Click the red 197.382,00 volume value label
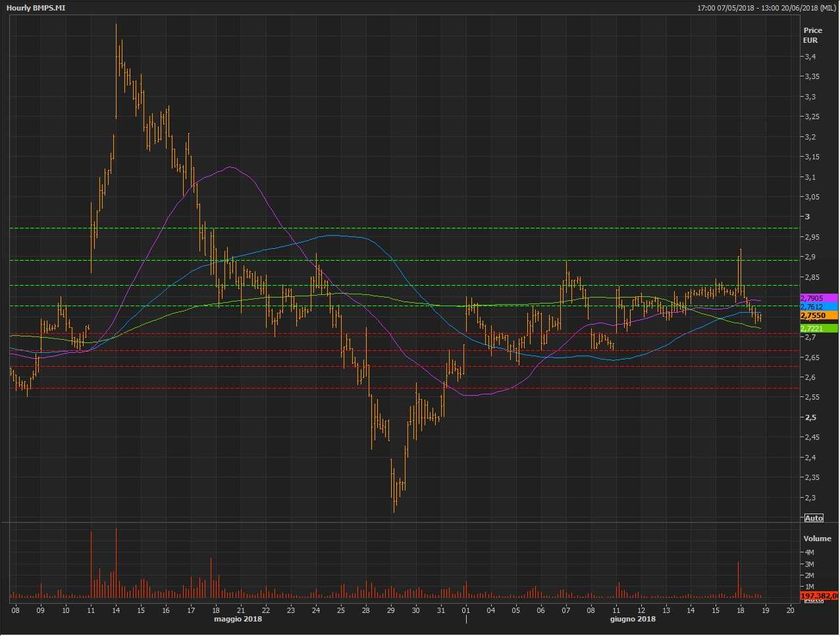Image resolution: width=840 pixels, height=636 pixels. [819, 595]
